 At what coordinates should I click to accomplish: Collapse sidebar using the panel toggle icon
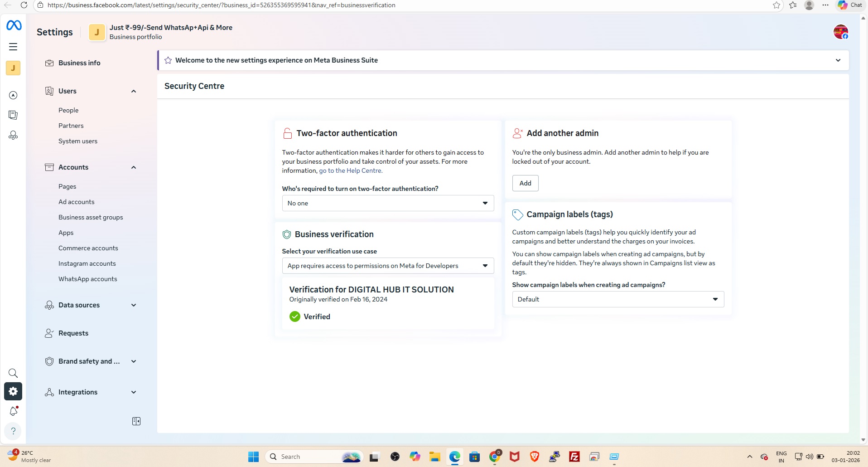[x=136, y=421]
